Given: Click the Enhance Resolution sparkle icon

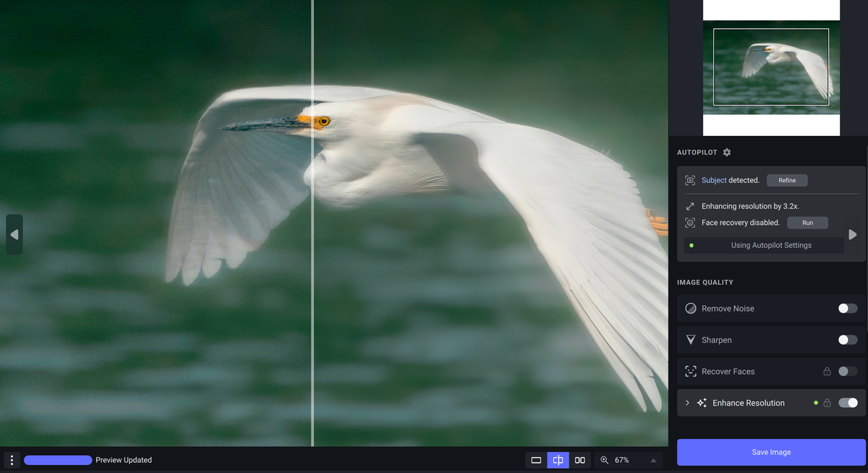Looking at the screenshot, I should 702,402.
